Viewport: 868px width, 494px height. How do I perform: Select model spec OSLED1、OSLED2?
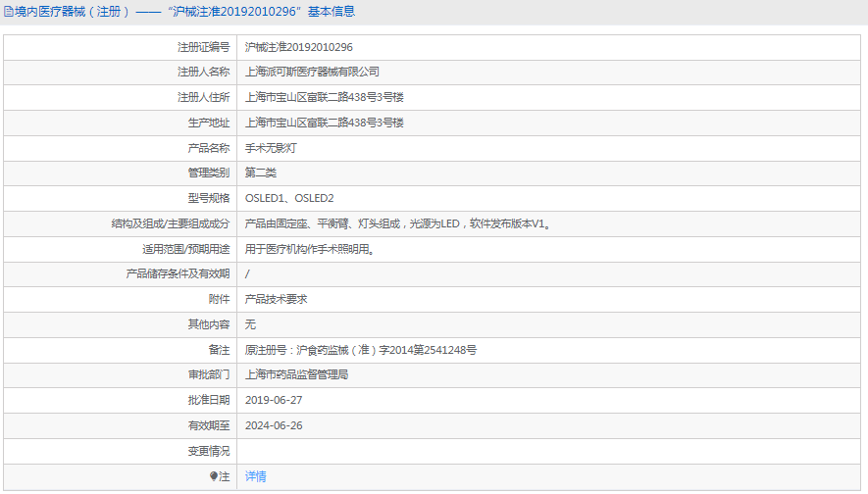coord(289,198)
